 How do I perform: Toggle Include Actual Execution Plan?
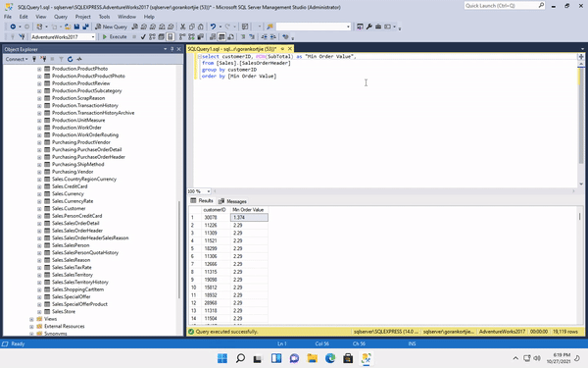pos(182,37)
